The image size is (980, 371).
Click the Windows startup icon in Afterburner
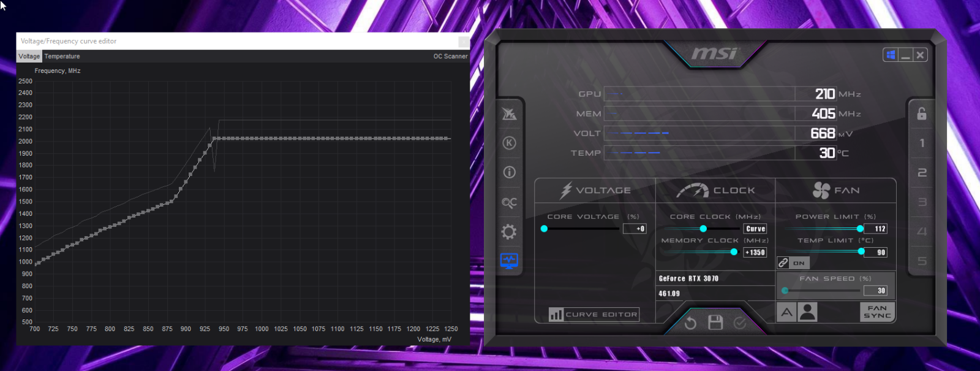point(891,55)
